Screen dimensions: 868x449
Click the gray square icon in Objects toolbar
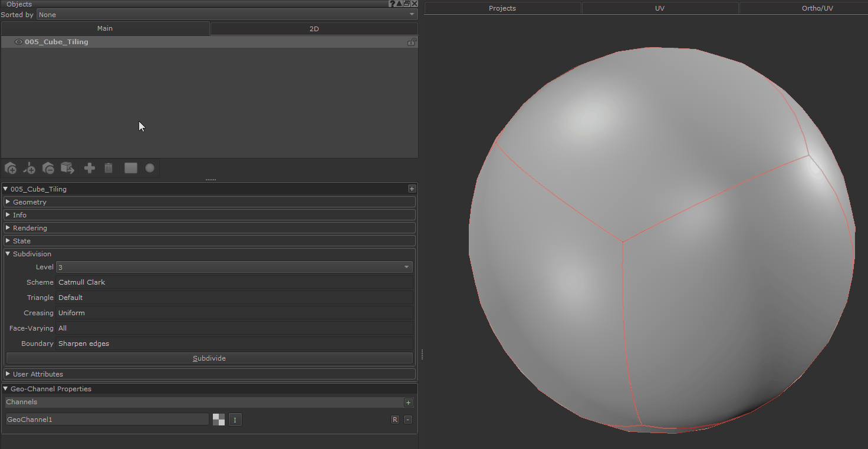[131, 169]
